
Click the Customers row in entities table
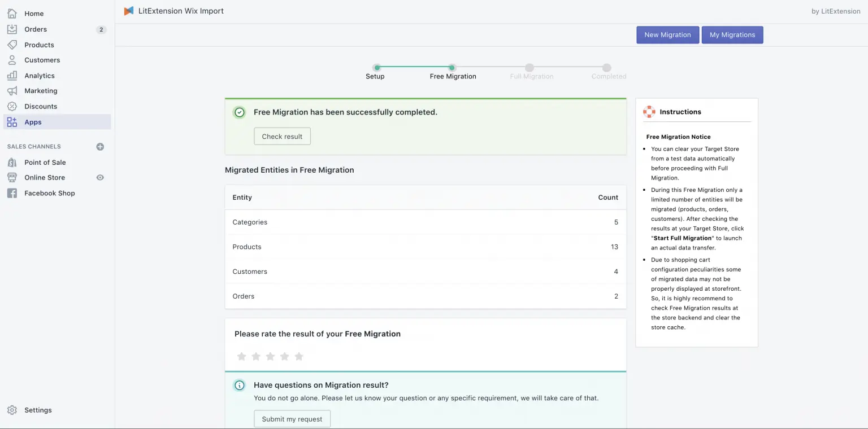pos(426,272)
